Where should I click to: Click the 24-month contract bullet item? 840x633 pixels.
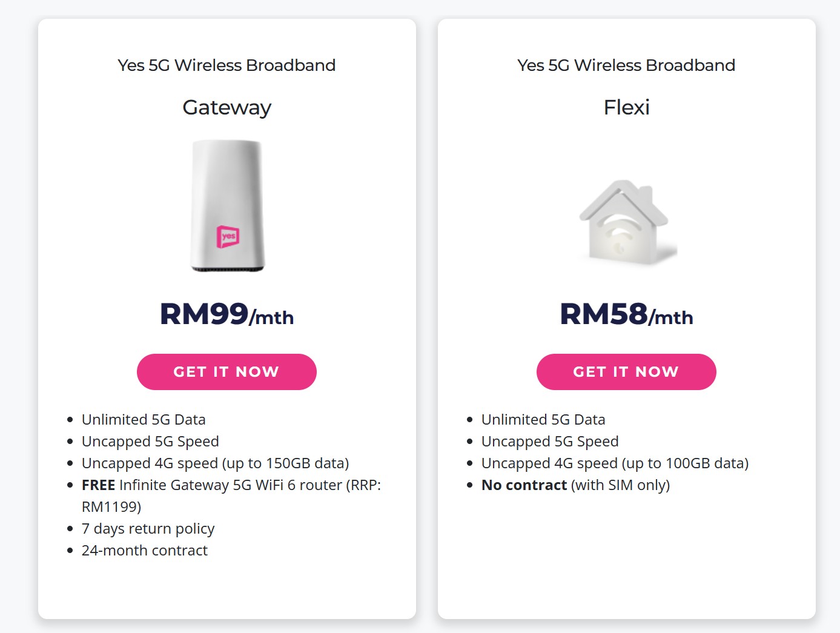[145, 551]
